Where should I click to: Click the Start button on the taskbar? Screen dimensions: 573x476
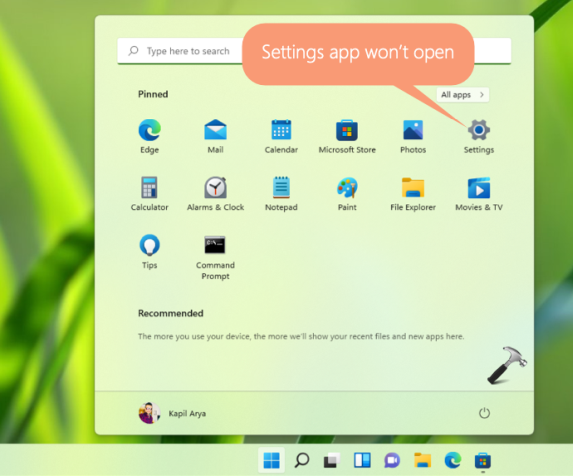point(271,460)
